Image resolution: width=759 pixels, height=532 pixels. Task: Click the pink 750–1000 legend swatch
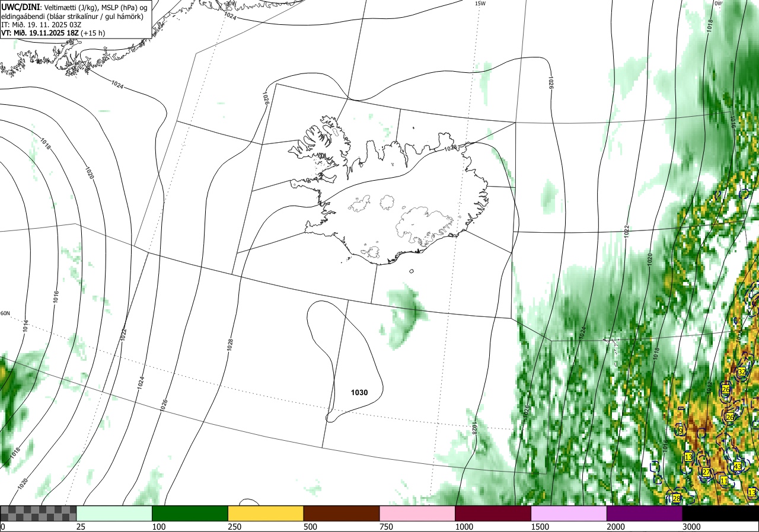pos(417,513)
